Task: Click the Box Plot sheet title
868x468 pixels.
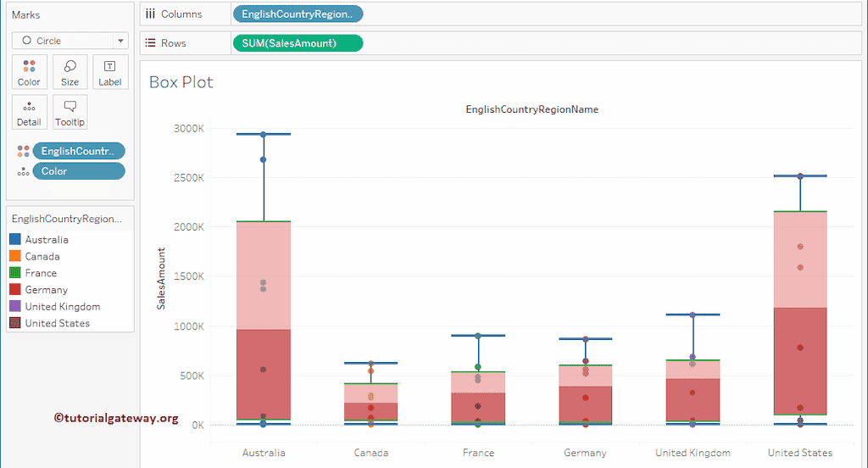Action: point(181,82)
